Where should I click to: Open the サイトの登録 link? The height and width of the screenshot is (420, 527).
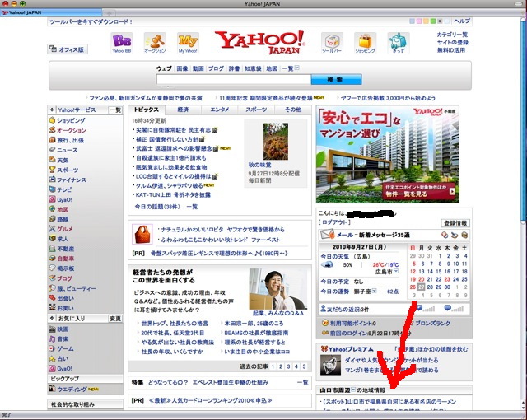[452, 42]
